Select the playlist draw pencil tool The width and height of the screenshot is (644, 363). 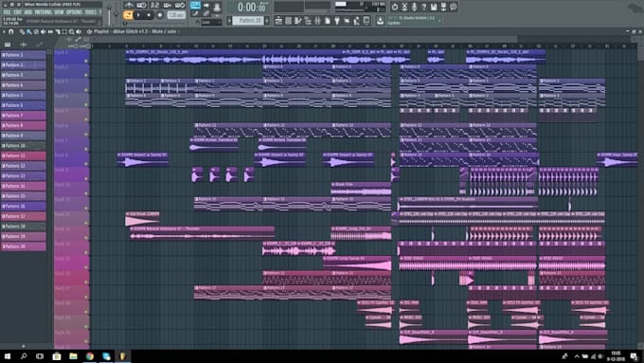22,31
